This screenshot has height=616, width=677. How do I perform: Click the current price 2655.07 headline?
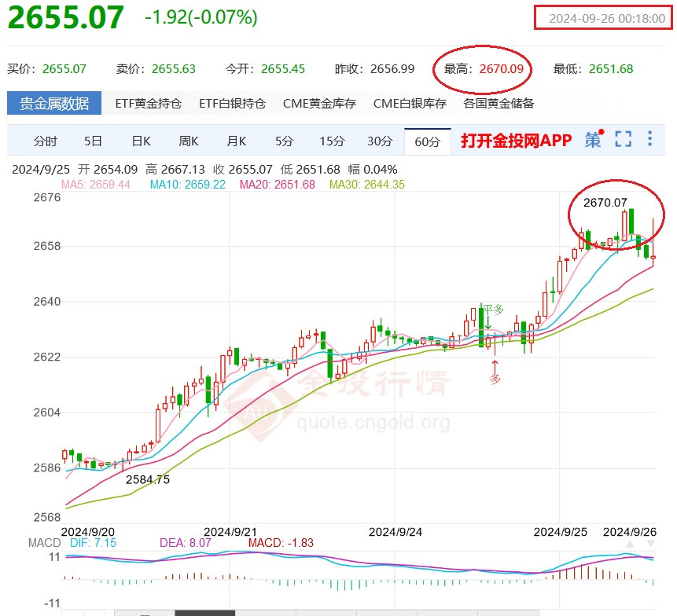click(x=65, y=17)
